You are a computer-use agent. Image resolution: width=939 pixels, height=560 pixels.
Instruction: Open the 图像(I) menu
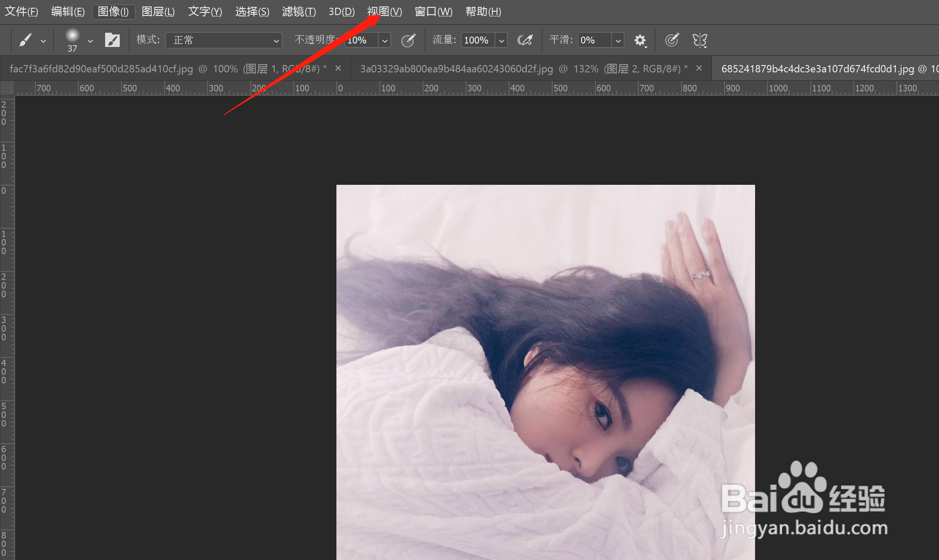coord(113,12)
